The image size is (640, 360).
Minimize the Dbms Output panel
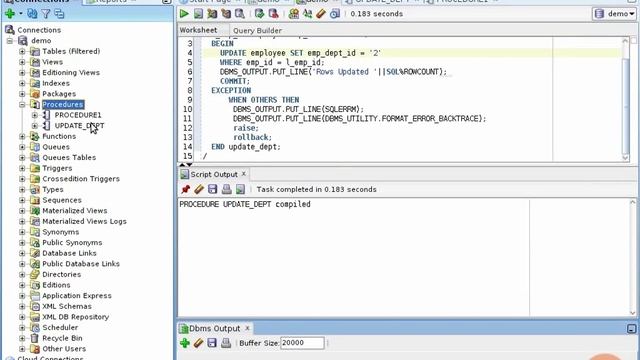click(631, 329)
